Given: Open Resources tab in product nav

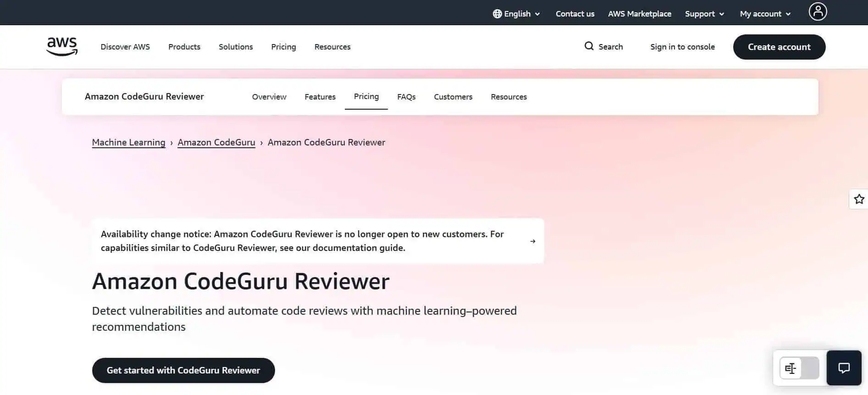Looking at the screenshot, I should 509,97.
